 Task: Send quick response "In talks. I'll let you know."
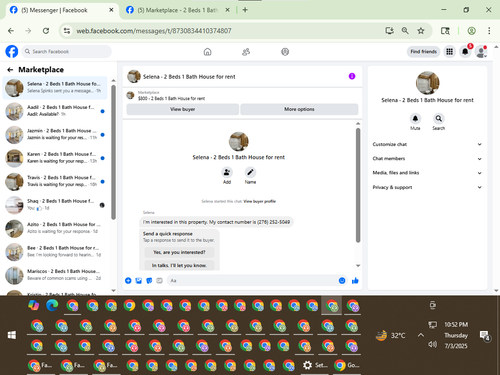coord(179,265)
